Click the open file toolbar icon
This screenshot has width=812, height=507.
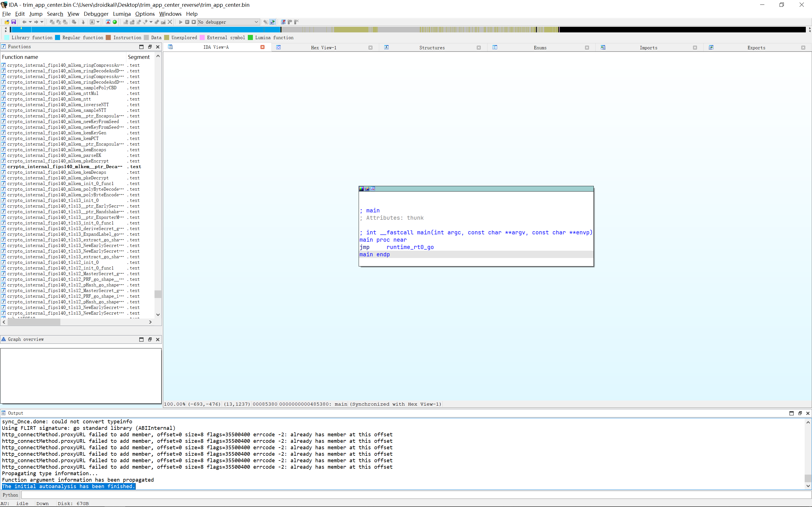click(x=7, y=22)
